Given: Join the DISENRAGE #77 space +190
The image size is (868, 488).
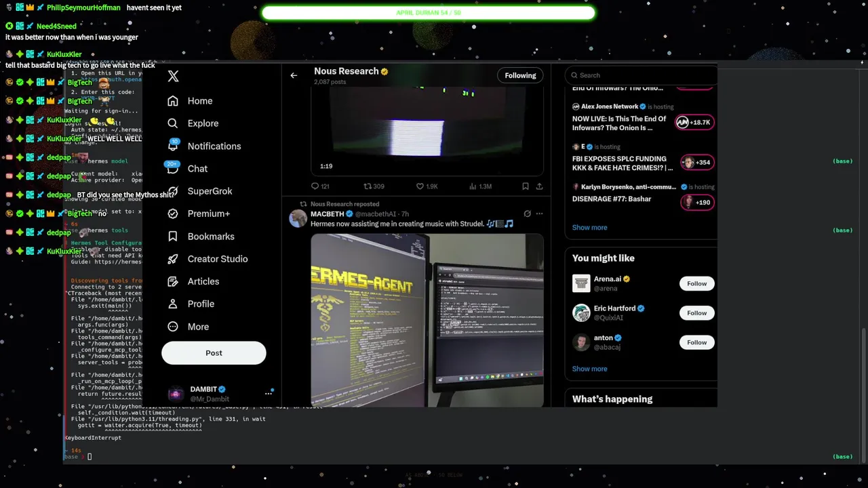Looking at the screenshot, I should [696, 203].
